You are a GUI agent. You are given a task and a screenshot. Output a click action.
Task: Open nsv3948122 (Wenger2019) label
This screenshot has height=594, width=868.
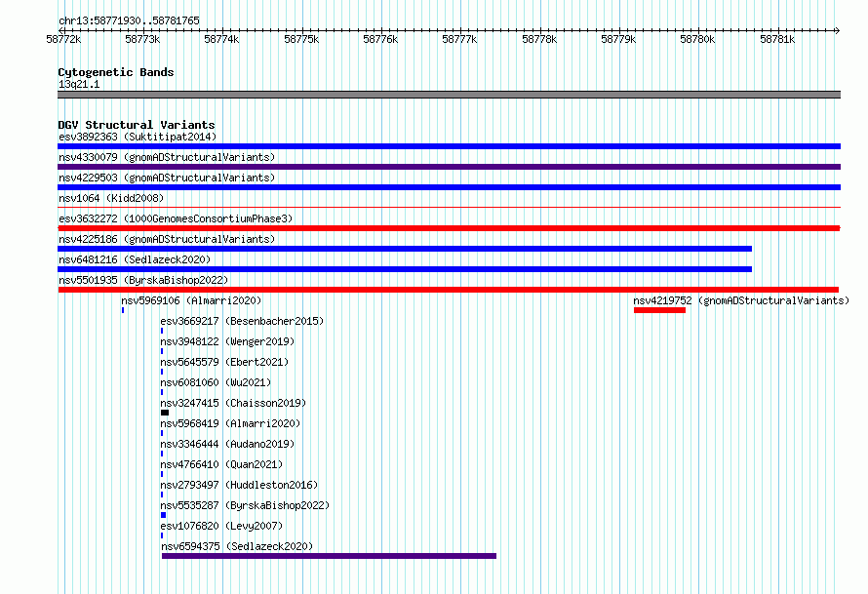click(x=227, y=341)
